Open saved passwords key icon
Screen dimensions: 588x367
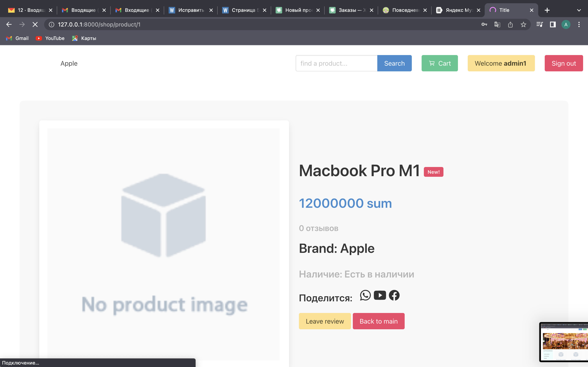click(x=484, y=24)
